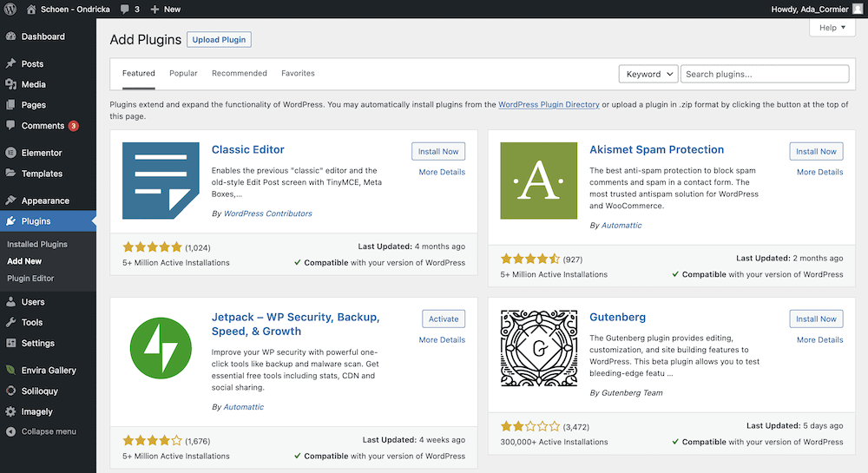Open the WordPress Plugin Directory link
This screenshot has height=473, width=868.
coord(549,104)
